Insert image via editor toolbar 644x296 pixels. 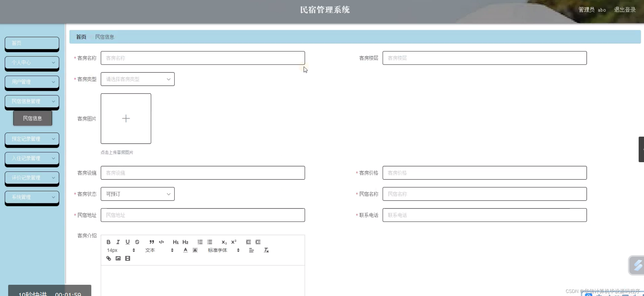[x=118, y=258]
